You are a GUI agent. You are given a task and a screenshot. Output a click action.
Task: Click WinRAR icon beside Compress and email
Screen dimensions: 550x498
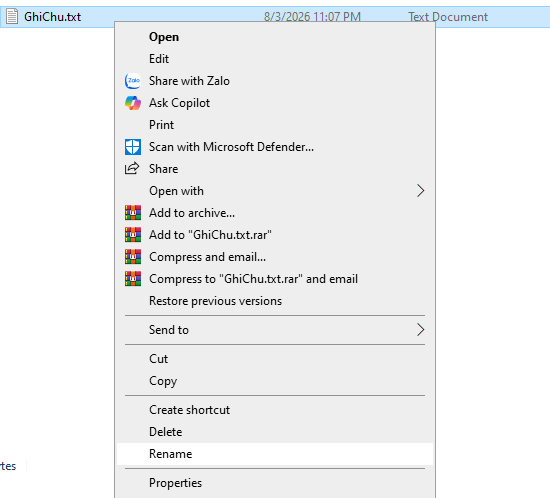(x=133, y=257)
